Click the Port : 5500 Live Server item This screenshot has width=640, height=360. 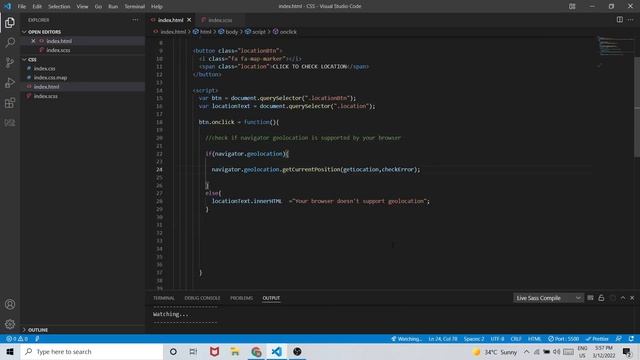pos(564,339)
